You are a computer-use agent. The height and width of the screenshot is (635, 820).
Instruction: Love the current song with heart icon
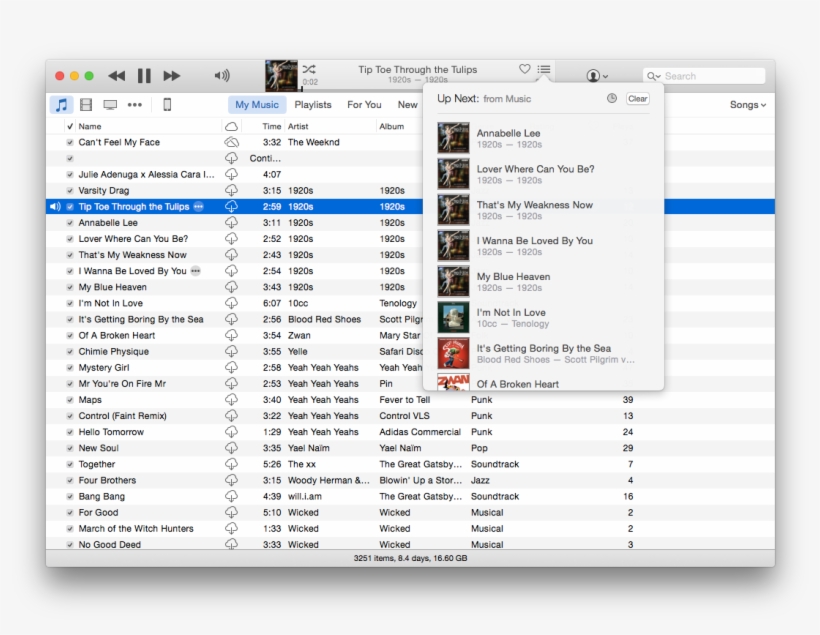tap(525, 69)
